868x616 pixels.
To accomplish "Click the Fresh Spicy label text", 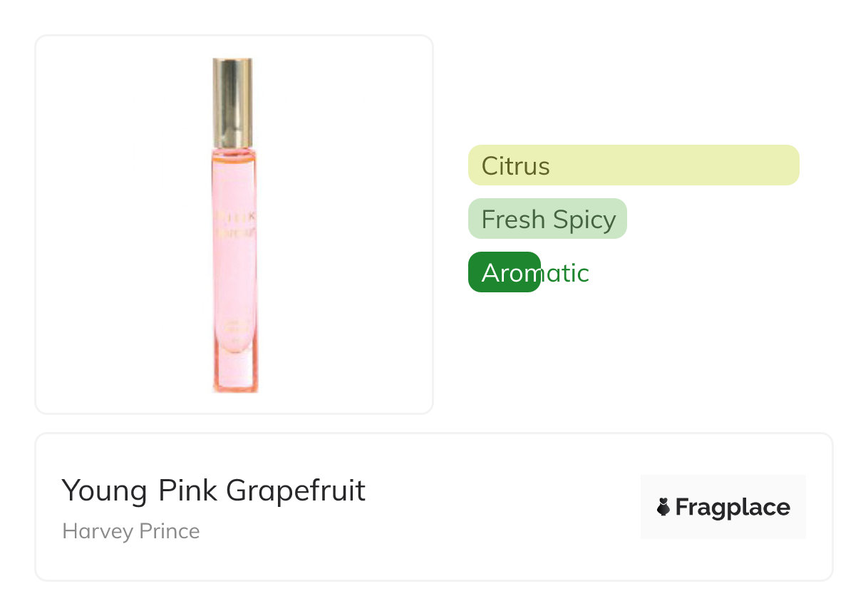I will pyautogui.click(x=548, y=220).
